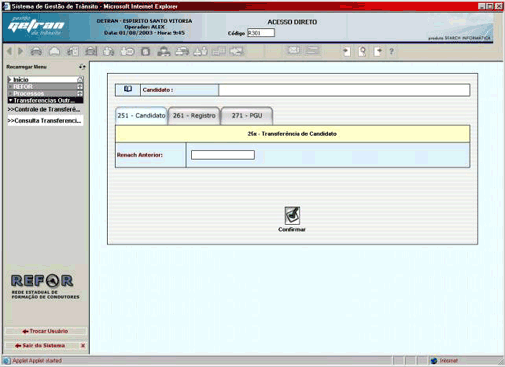Screen dimensions: 505x367
Task: Click the magnifier search document icon
Action: [362, 51]
